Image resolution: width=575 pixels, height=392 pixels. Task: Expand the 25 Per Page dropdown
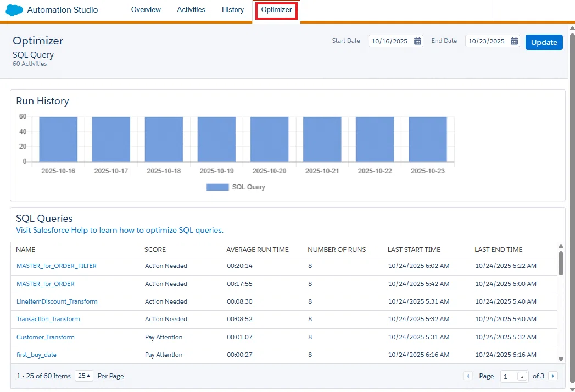click(84, 376)
